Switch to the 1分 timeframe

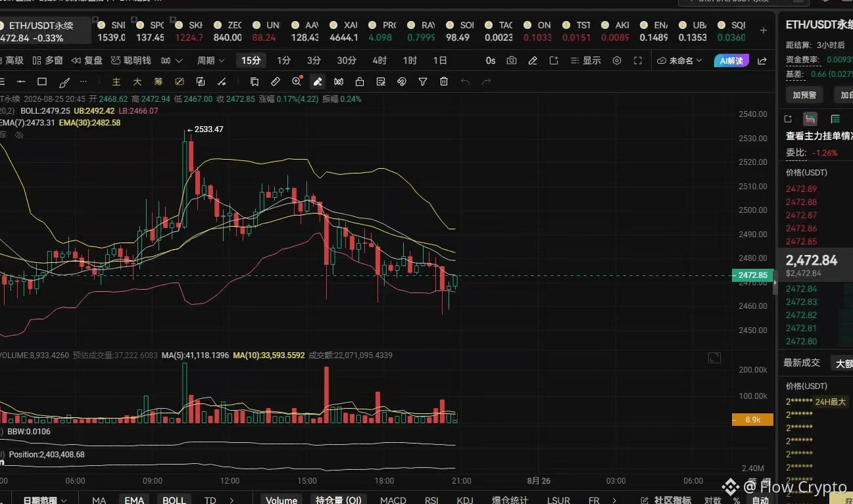(x=283, y=60)
